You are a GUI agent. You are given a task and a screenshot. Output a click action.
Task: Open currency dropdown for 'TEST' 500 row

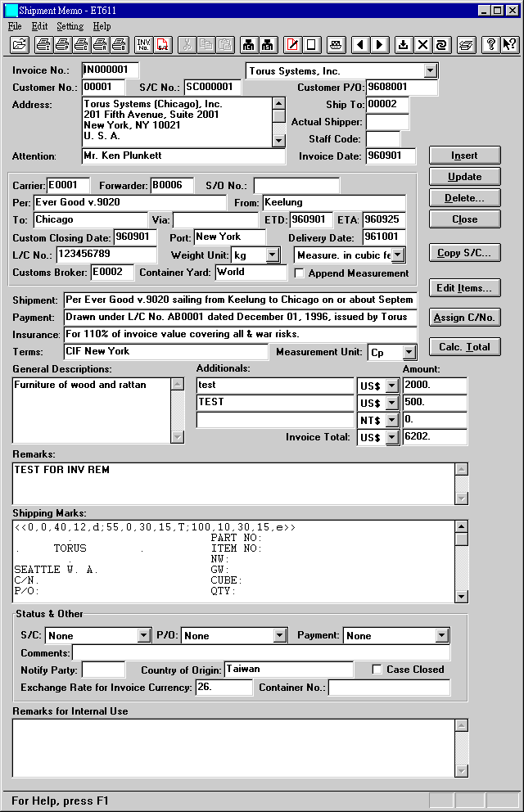[392, 403]
